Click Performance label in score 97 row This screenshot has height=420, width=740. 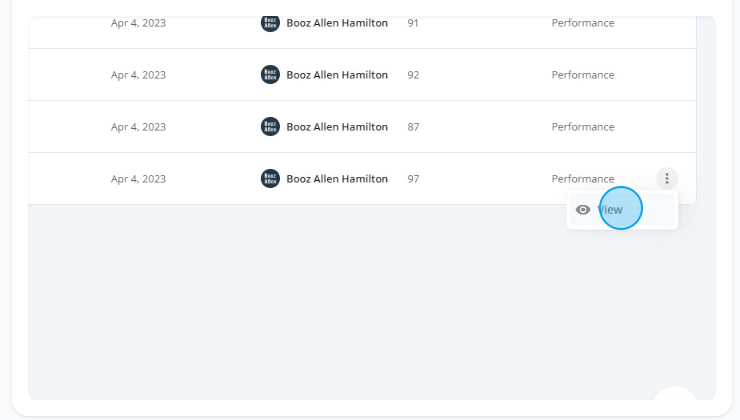583,178
